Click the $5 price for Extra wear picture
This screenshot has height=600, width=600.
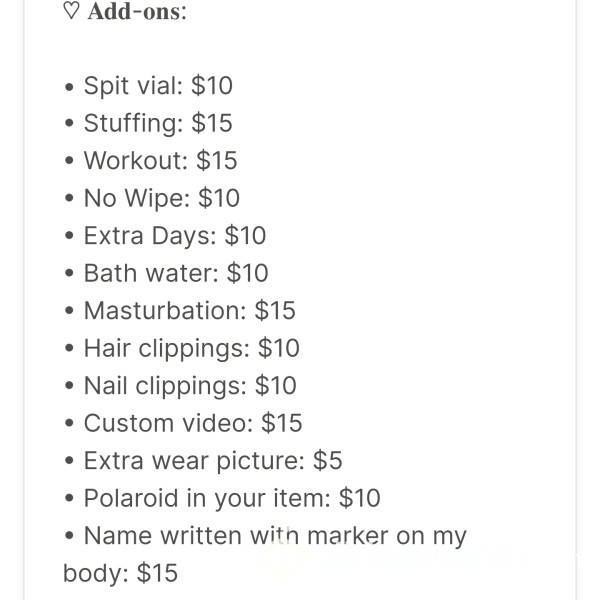[x=328, y=460]
